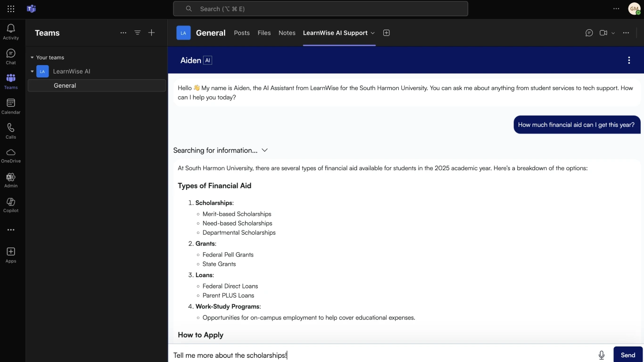This screenshot has width=644, height=362.
Task: Send the scholarships message
Action: (x=628, y=355)
